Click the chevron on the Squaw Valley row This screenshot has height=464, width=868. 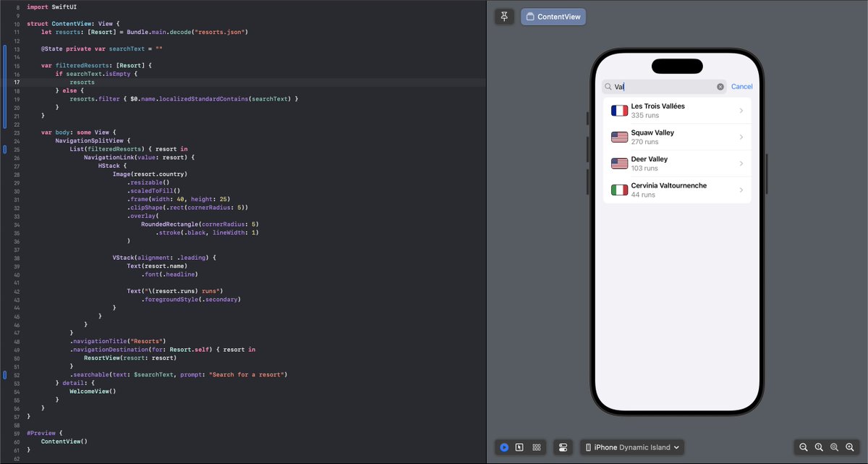pos(741,138)
